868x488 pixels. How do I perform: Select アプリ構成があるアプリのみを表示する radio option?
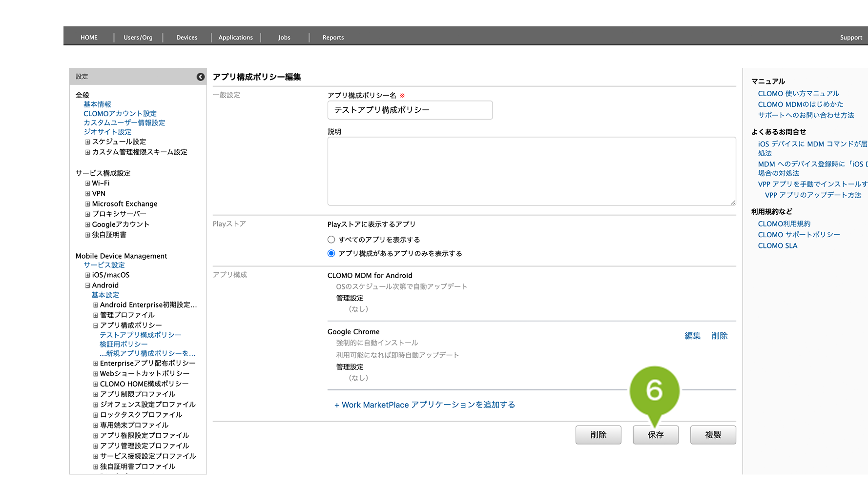point(331,253)
